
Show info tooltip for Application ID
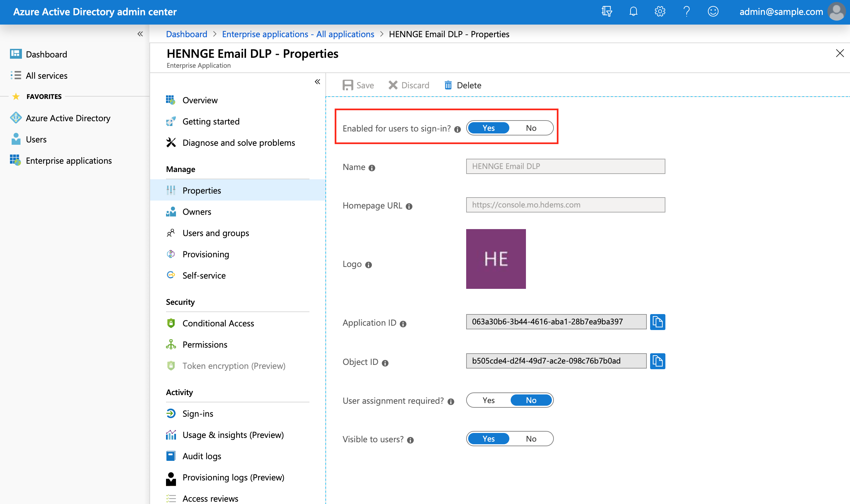[x=403, y=324]
